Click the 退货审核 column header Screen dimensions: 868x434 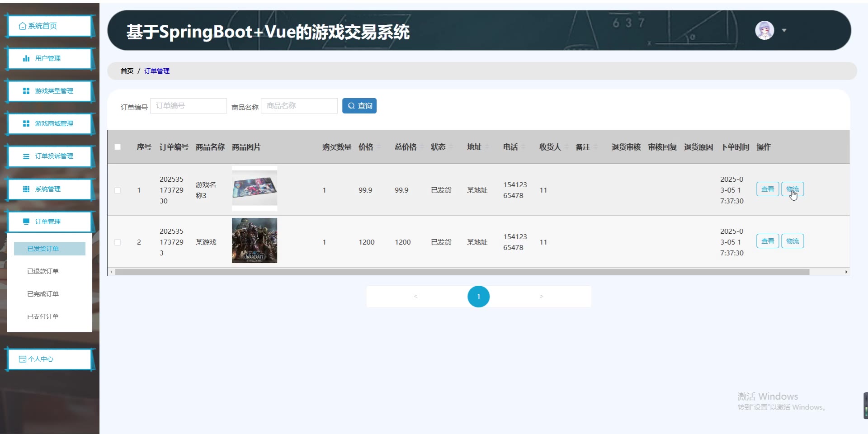click(626, 147)
